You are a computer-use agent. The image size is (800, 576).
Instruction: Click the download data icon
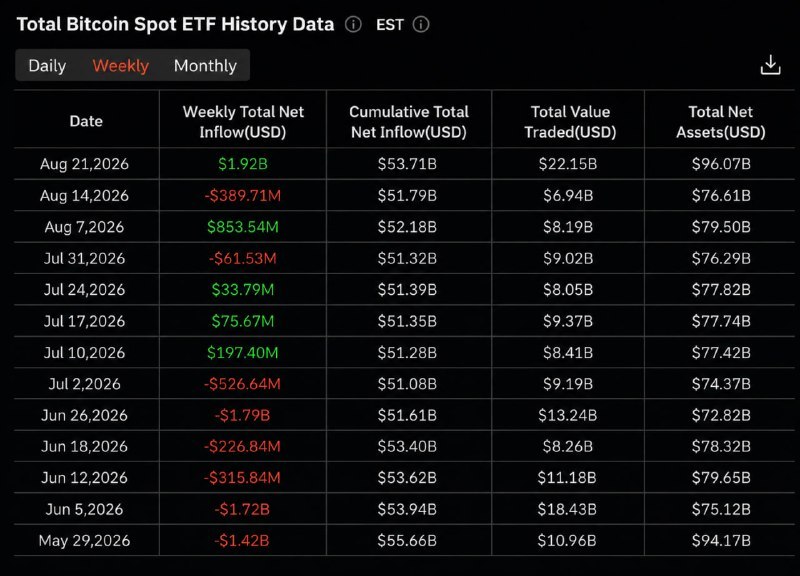[770, 65]
